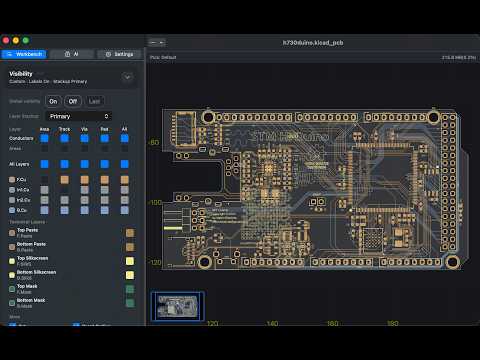
Task: Click the Bottom Silkscreen layer icon
Action: click(12, 275)
